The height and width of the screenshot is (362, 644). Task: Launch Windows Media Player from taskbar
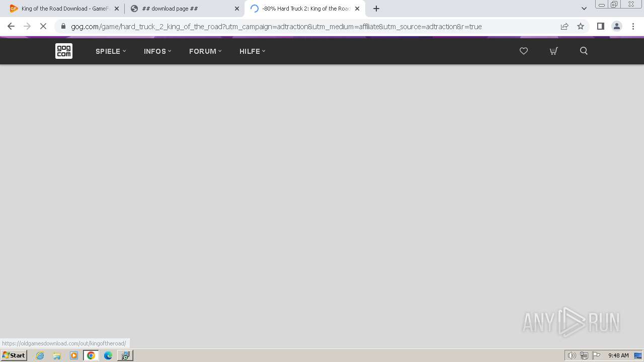coord(74,355)
